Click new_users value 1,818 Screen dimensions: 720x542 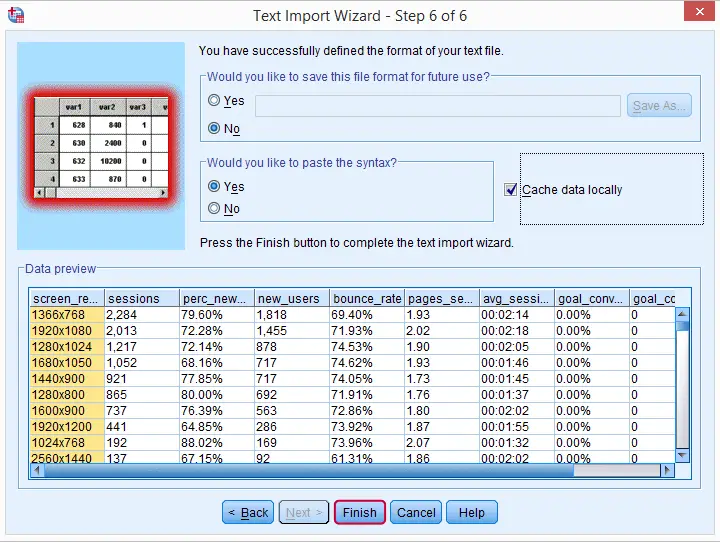pos(292,315)
